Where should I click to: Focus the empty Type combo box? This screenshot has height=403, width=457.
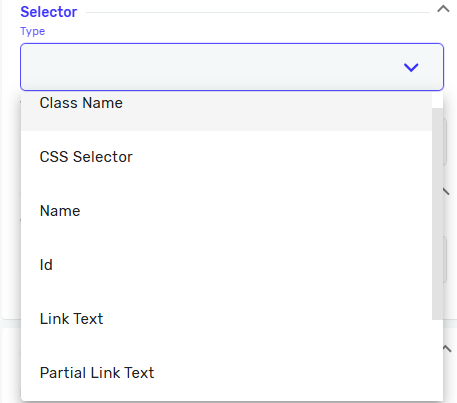pos(232,67)
